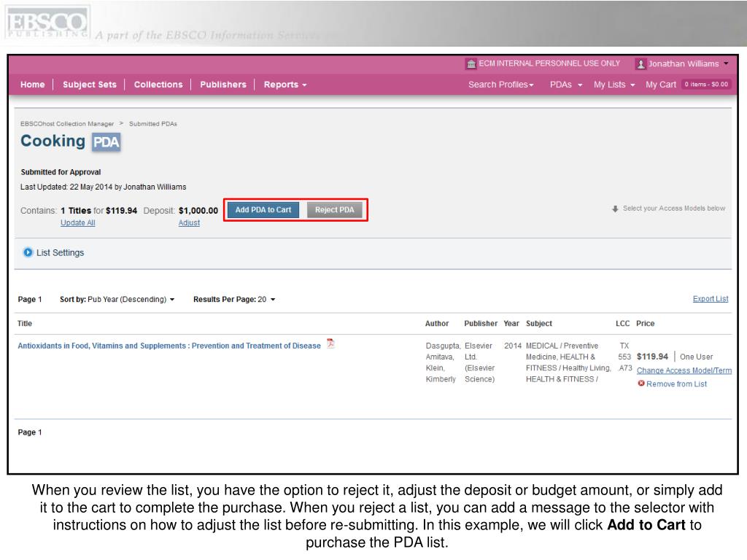747x560 pixels.
Task: Click the Add PDA to Cart button
Action: click(263, 210)
